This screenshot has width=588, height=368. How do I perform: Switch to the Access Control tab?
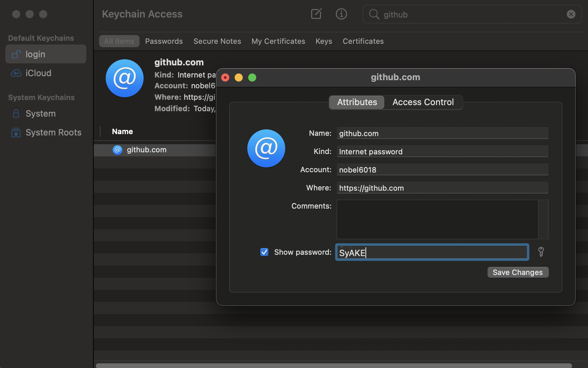(x=423, y=102)
